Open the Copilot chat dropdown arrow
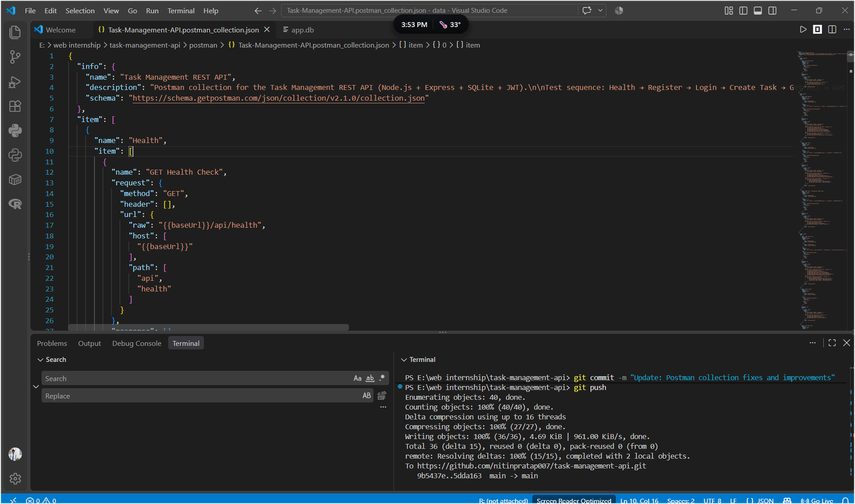The height and width of the screenshot is (504, 855). pyautogui.click(x=600, y=11)
